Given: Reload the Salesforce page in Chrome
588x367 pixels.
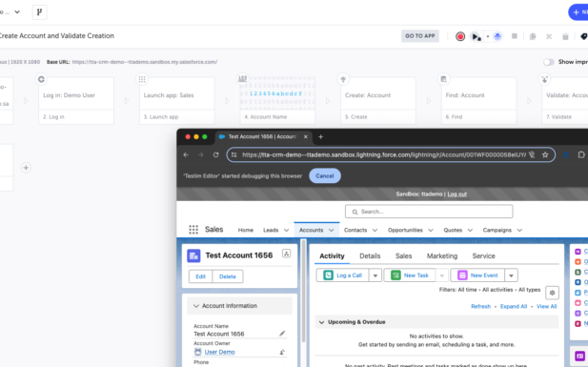Looking at the screenshot, I should pos(216,154).
